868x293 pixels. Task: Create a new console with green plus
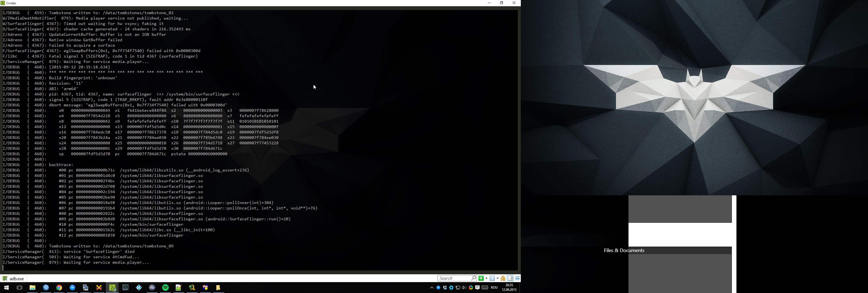481,278
